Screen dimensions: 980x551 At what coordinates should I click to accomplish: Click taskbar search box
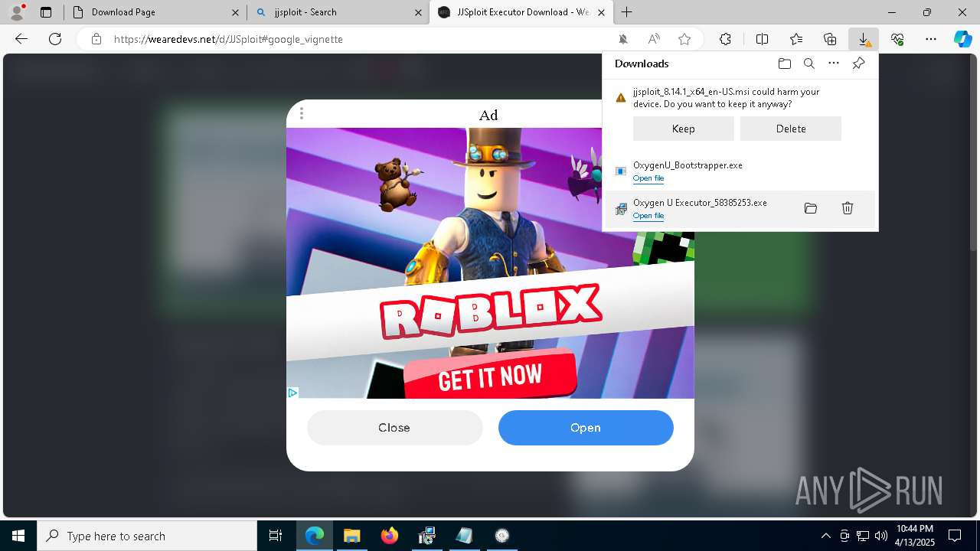click(147, 536)
